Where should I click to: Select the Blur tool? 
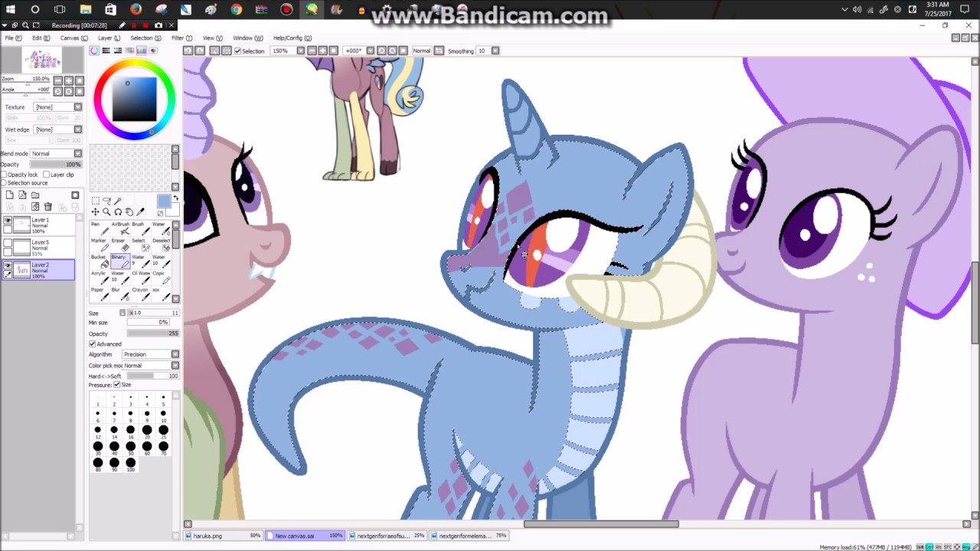120,293
